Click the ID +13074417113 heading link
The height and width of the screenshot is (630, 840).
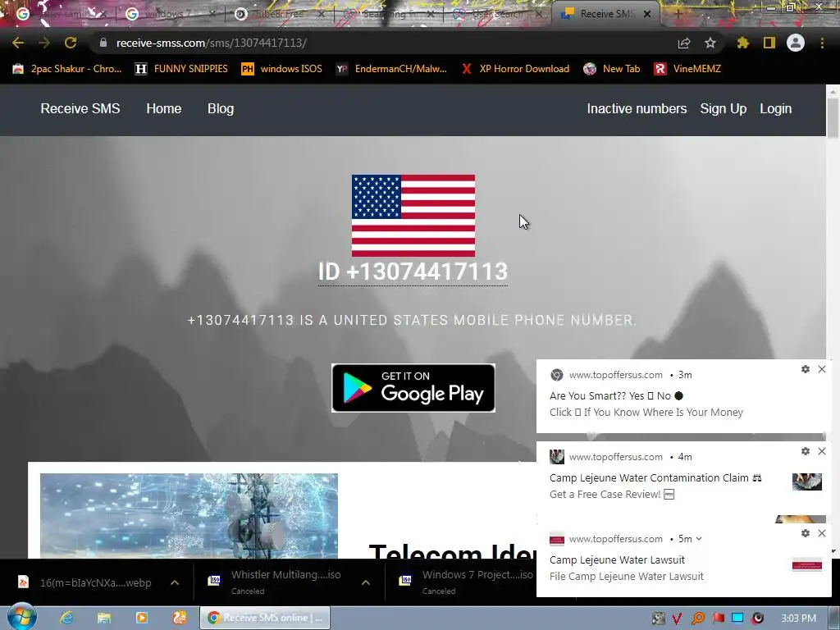click(x=413, y=272)
